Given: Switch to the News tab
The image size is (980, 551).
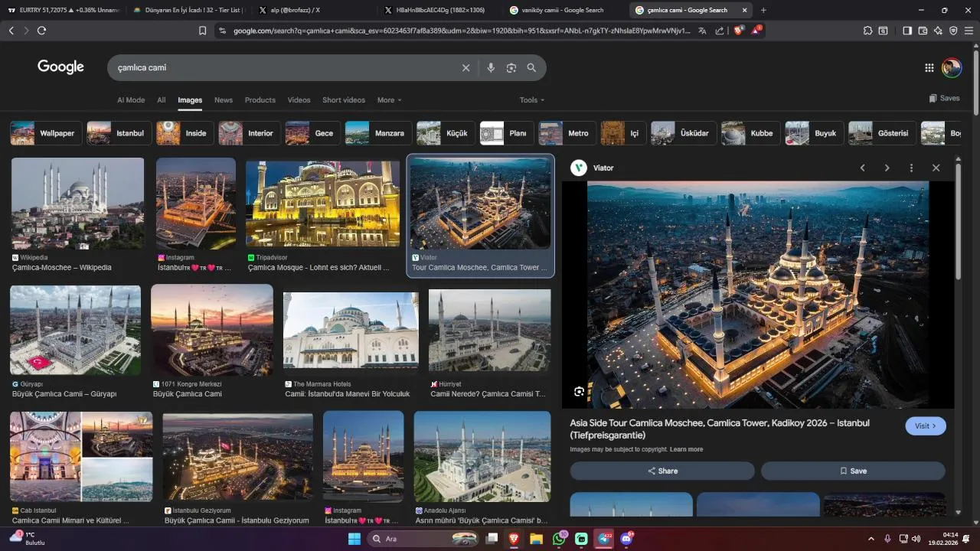Looking at the screenshot, I should tap(224, 100).
